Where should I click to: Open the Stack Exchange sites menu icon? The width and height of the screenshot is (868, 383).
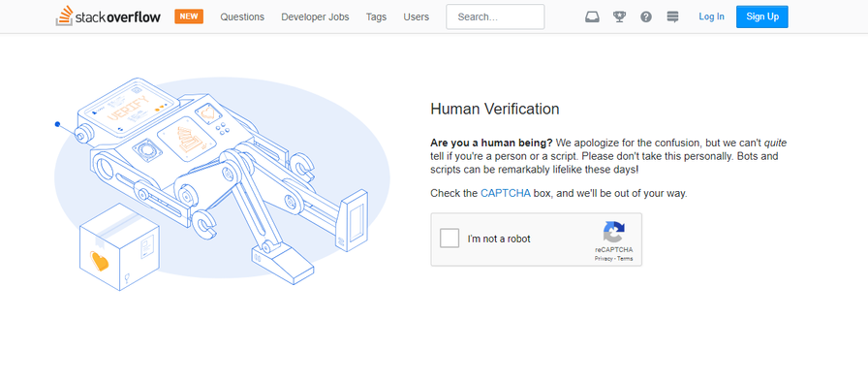click(x=672, y=16)
